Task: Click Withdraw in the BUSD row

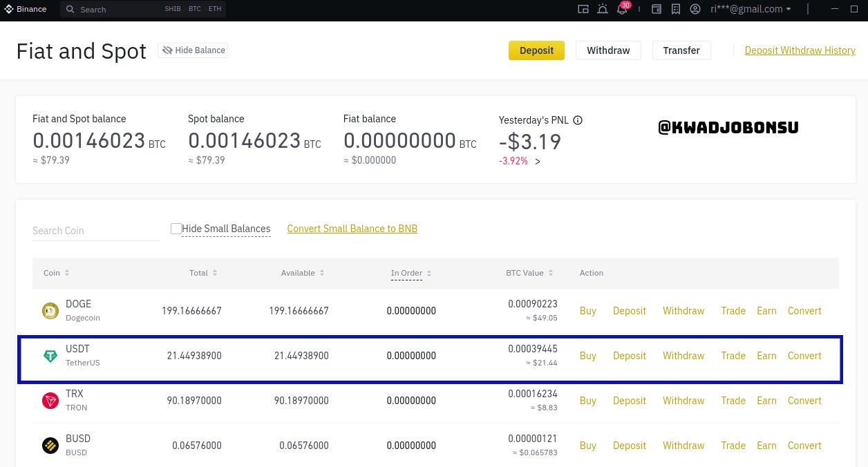Action: point(683,446)
